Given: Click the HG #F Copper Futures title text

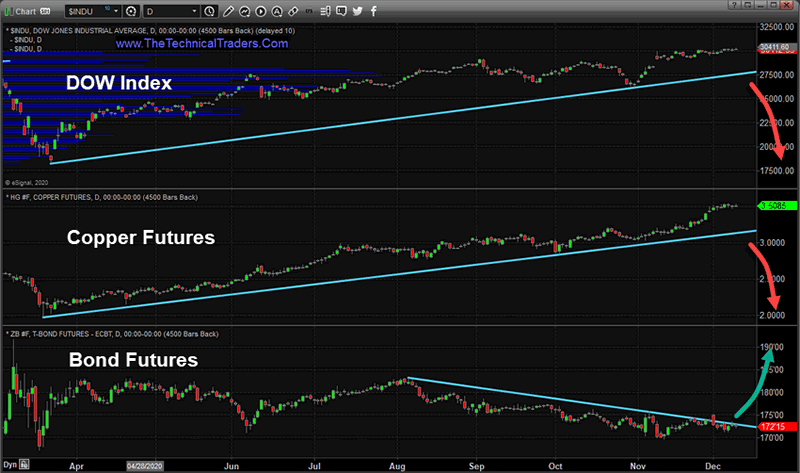Looking at the screenshot, I should pyautogui.click(x=102, y=197).
